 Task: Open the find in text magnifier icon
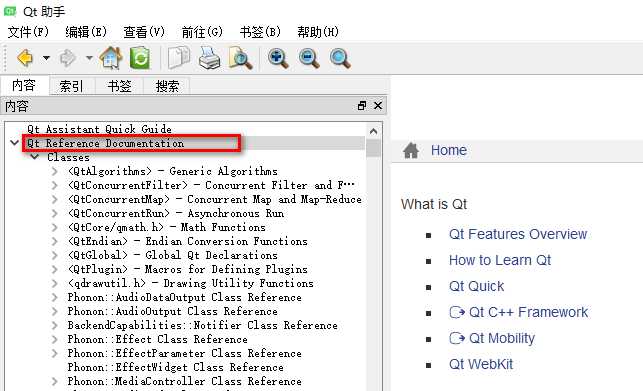pyautogui.click(x=240, y=58)
